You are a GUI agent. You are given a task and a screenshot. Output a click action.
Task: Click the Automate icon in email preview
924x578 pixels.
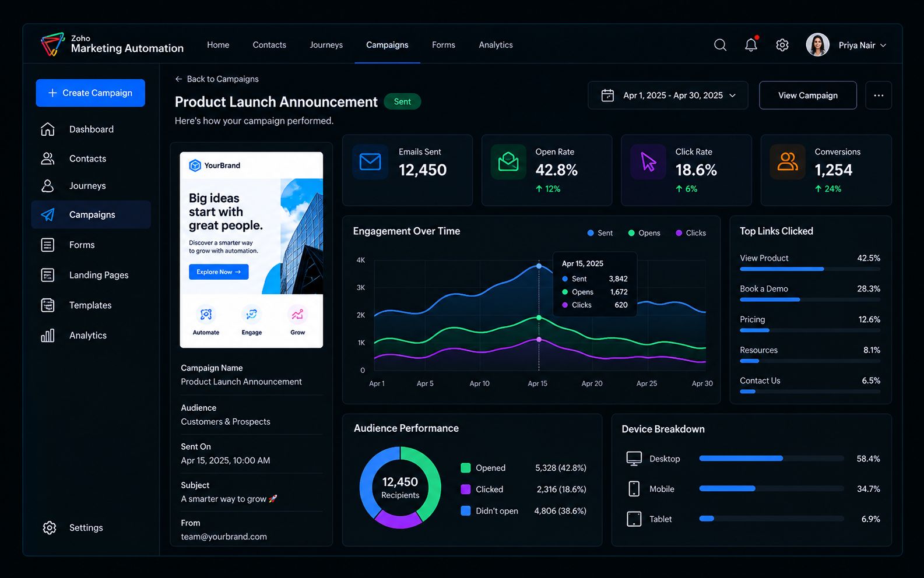[206, 315]
